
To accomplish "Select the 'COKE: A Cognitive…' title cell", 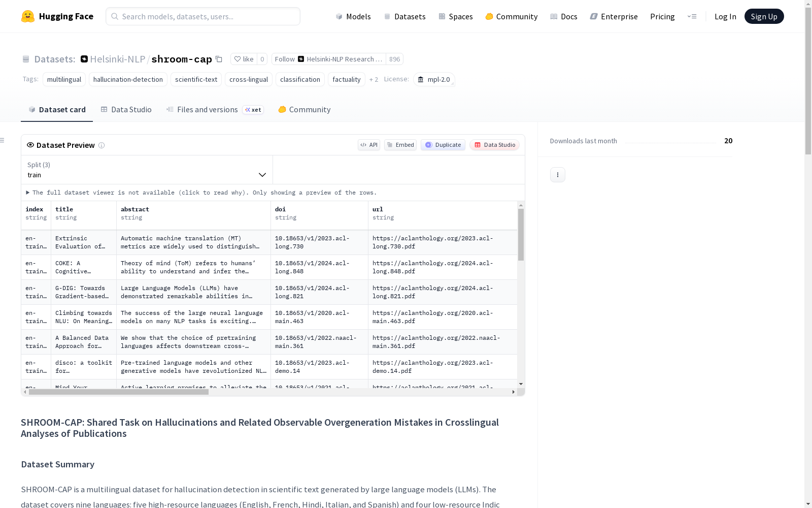I will tap(84, 267).
